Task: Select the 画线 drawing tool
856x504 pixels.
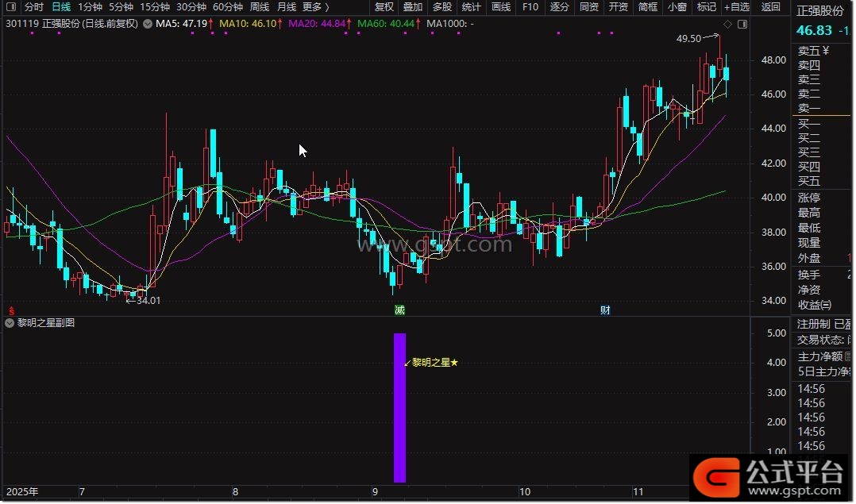Action: click(x=501, y=7)
